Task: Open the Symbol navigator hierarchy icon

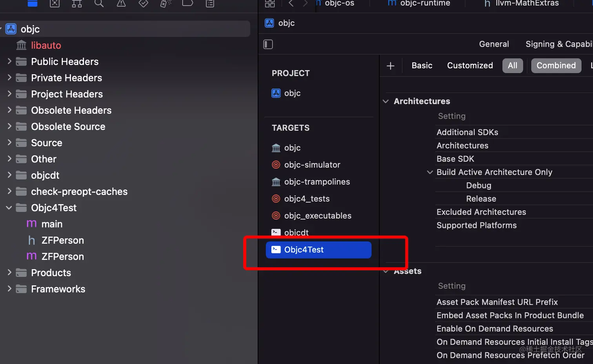Action: (x=77, y=4)
